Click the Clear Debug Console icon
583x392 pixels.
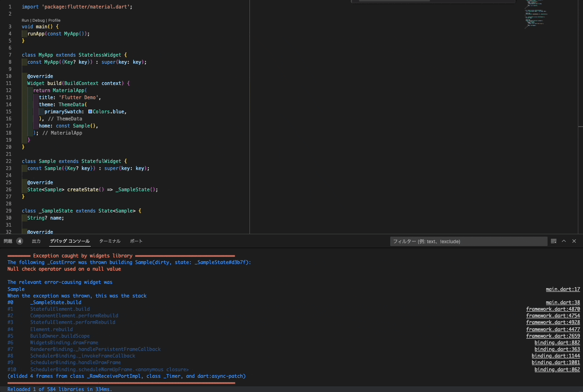point(553,241)
